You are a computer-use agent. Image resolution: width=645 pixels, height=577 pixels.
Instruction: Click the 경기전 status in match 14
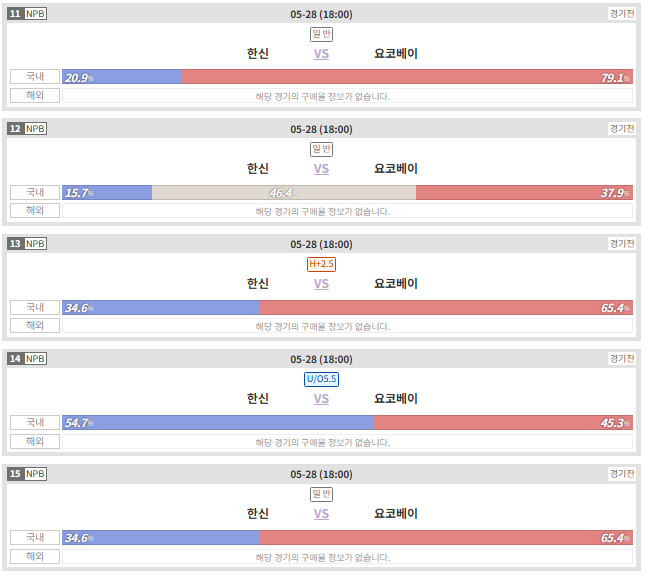pyautogui.click(x=622, y=359)
